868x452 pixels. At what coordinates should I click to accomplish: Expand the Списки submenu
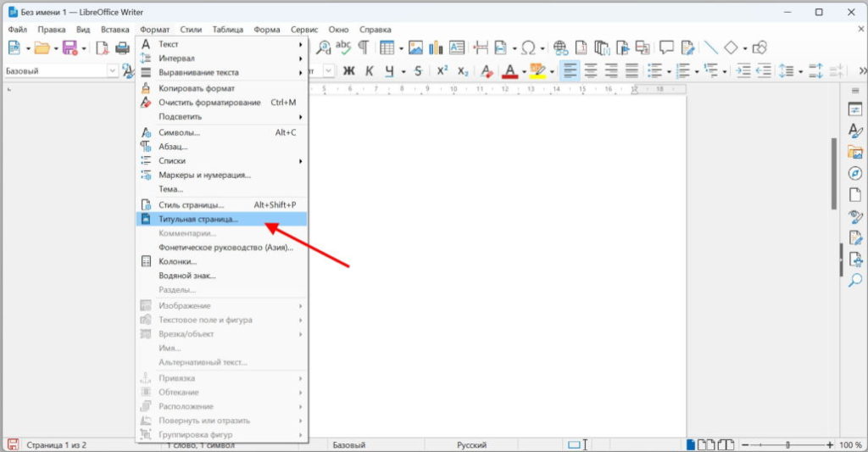[x=221, y=160]
